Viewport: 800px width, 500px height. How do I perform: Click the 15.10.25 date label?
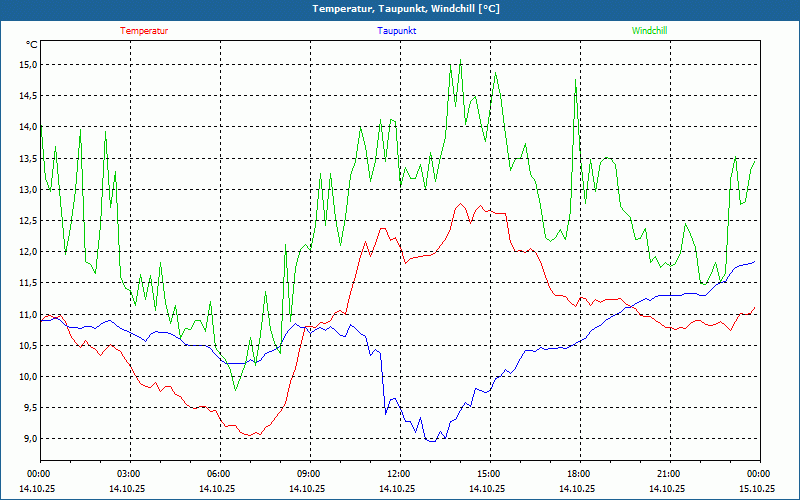(x=756, y=489)
